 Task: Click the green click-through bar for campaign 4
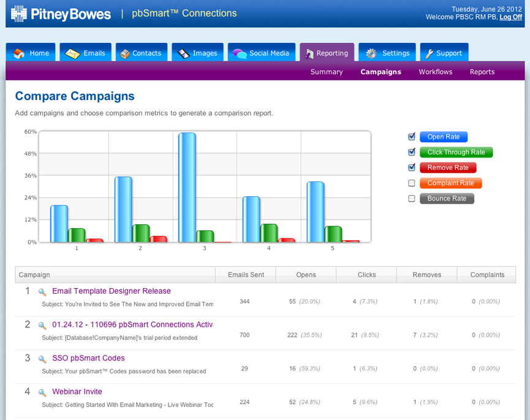point(269,233)
